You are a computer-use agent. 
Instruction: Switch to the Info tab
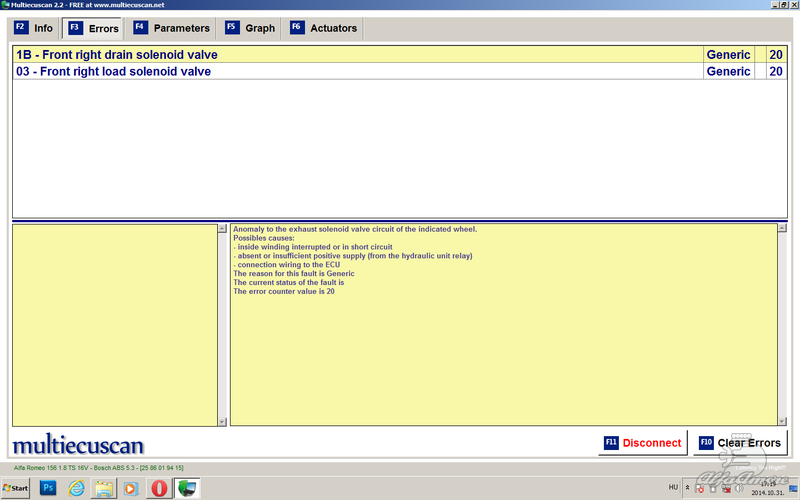pos(34,28)
